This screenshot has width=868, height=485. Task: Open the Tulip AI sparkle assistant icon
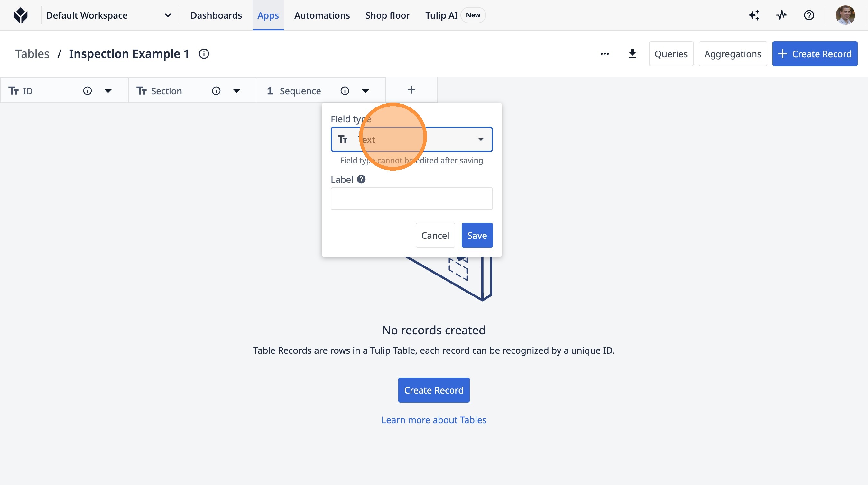coord(754,15)
